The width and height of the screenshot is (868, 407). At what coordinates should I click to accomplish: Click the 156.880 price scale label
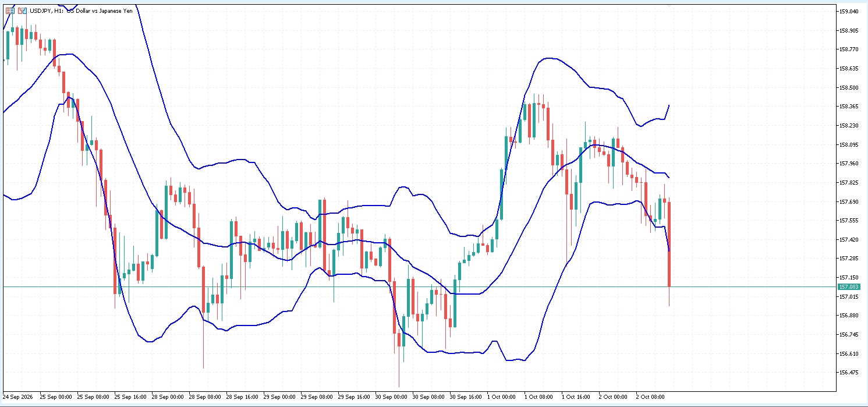pyautogui.click(x=848, y=316)
